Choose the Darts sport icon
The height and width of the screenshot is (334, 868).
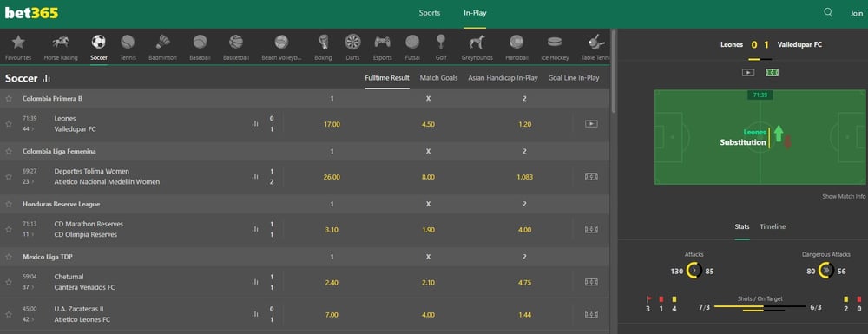point(352,42)
